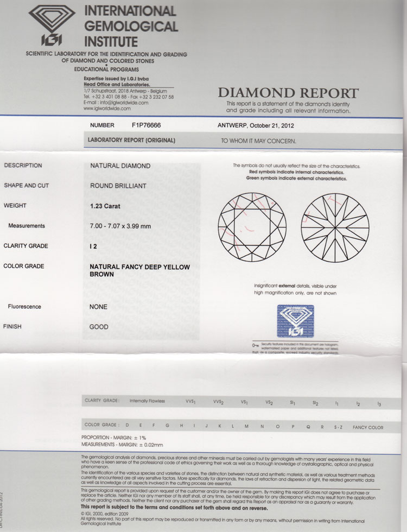Screen dimensions: 407x532
Task: Click the DESCRIPTION label
Action: pyautogui.click(x=23, y=165)
